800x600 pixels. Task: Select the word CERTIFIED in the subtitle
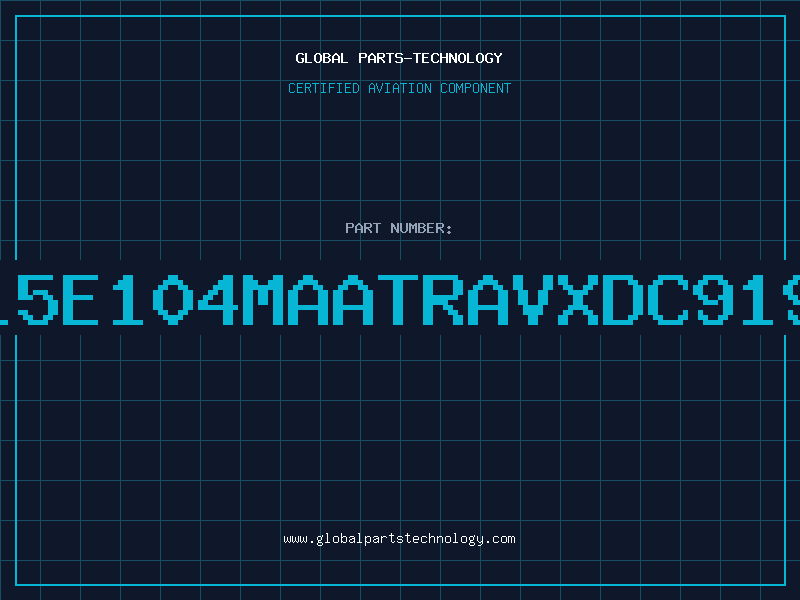coord(324,88)
